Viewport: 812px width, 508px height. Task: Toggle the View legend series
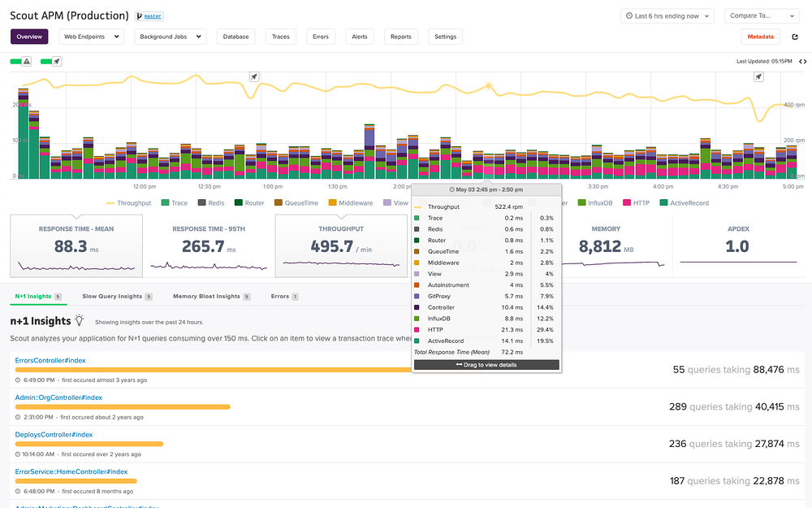395,203
